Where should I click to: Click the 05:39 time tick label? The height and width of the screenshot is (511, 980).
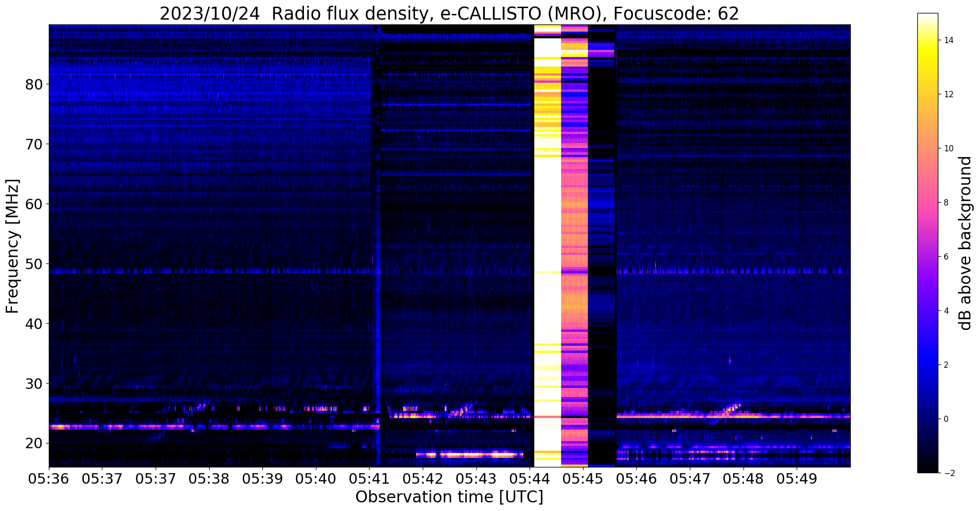point(262,478)
